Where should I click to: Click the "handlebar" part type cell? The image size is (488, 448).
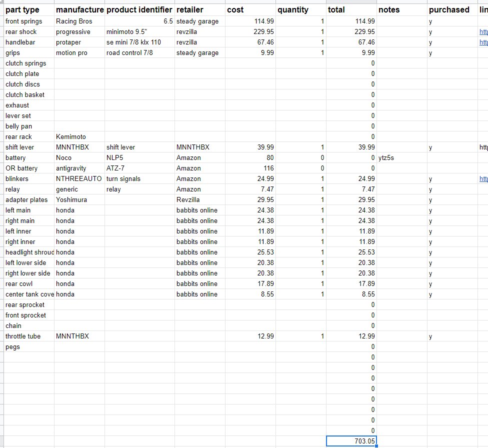(29, 42)
